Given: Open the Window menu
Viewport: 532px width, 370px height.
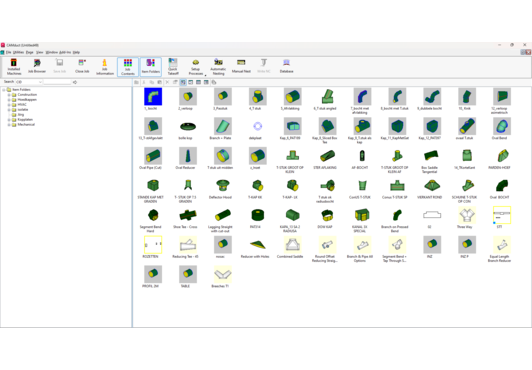Looking at the screenshot, I should pyautogui.click(x=52, y=52).
